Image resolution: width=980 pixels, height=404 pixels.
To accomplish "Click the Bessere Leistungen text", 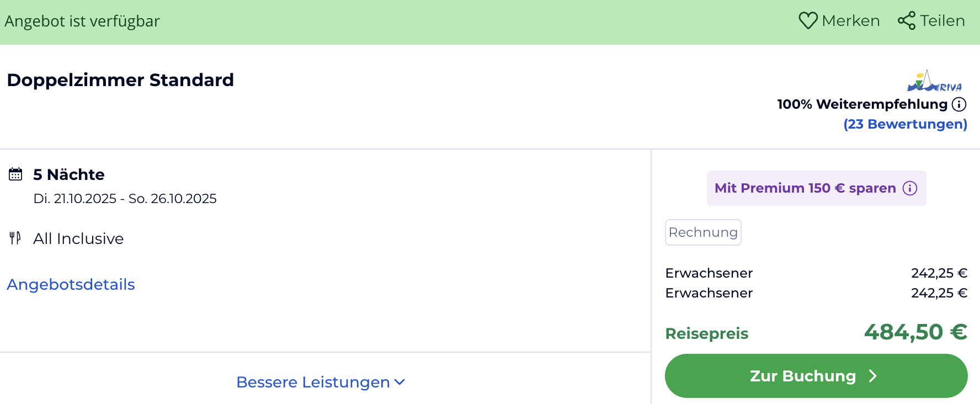I will tap(313, 382).
